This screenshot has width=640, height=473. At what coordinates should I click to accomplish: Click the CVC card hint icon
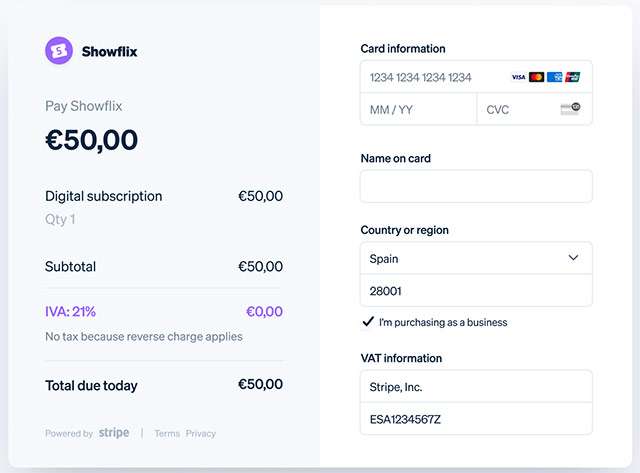click(x=570, y=109)
